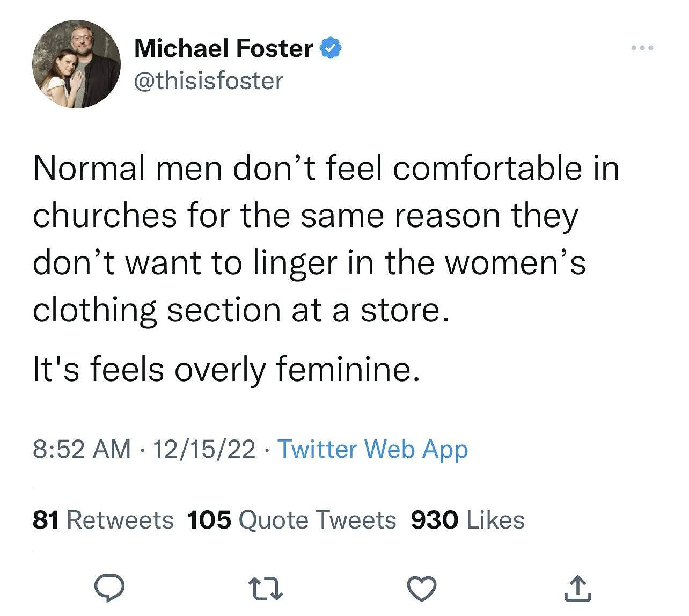Image resolution: width=689 pixels, height=616 pixels.
Task: Show the 930 Likes list
Action: pos(467,520)
